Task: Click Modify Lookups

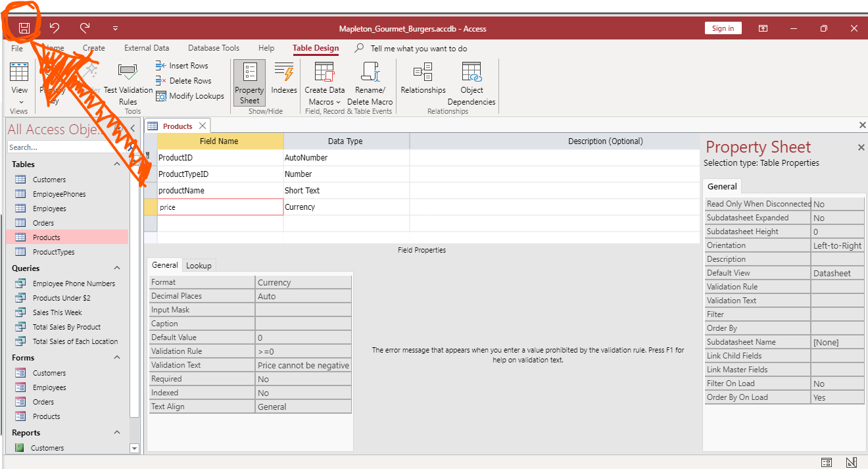Action: [x=190, y=96]
